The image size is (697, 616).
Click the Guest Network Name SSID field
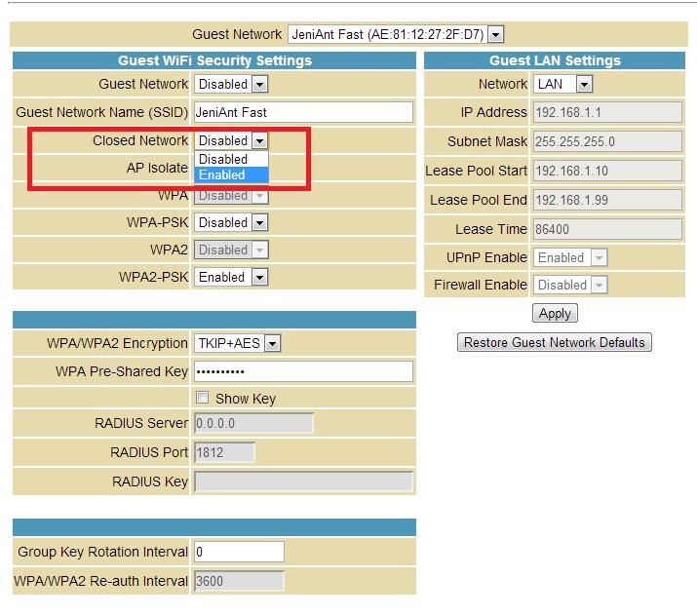pos(303,112)
